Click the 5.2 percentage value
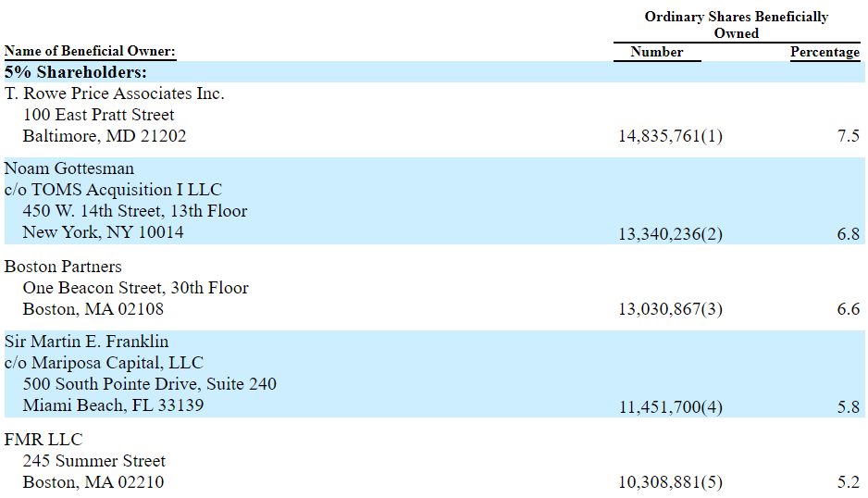868x498 pixels. [x=848, y=482]
